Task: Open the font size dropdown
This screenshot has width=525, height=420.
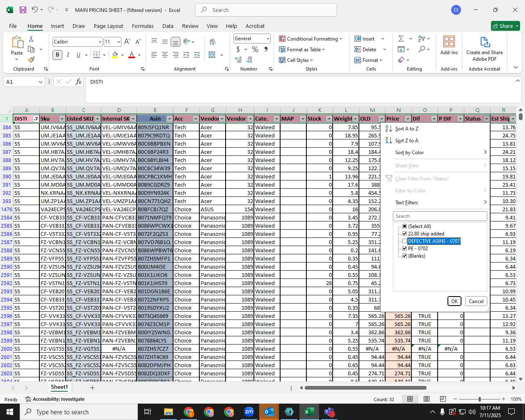Action: [x=119, y=42]
